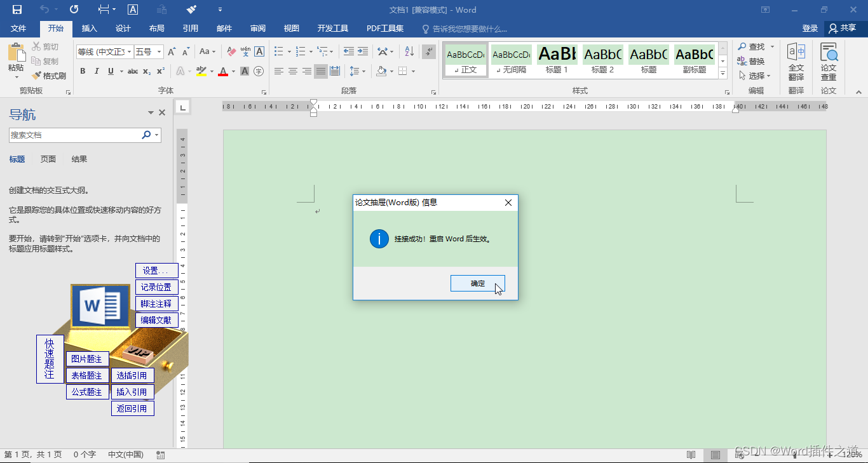Screen dimensions: 868x463
Task: Close the 论文抽屉(Word版) 信息 dialog
Action: coord(508,203)
